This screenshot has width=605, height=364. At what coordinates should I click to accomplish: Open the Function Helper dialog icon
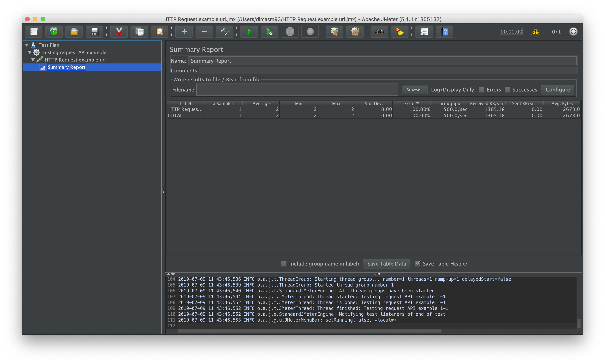click(x=424, y=32)
